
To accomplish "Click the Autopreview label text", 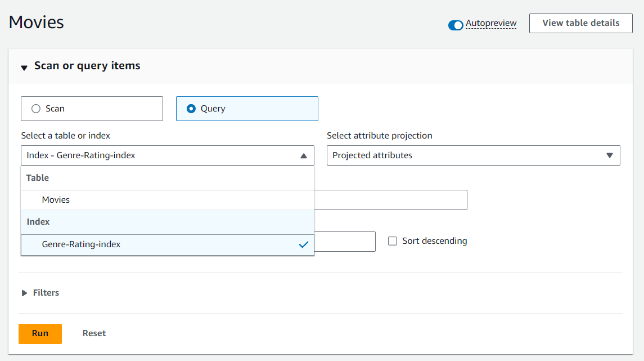I will pos(490,24).
